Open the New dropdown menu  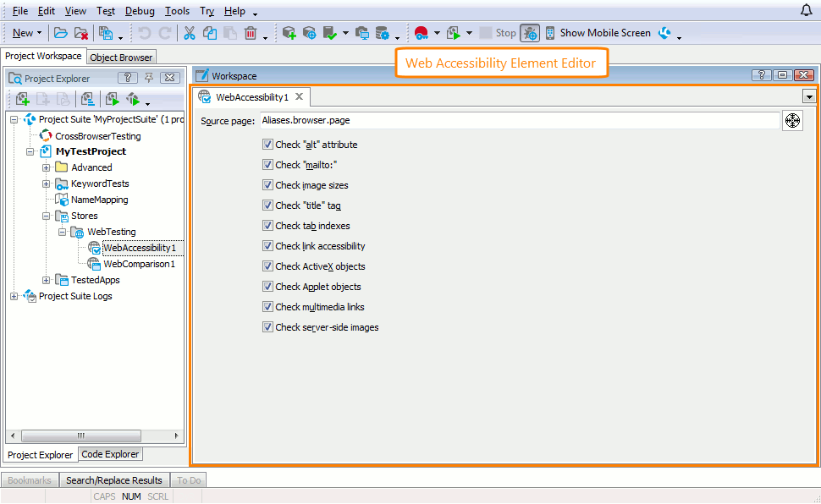[27, 33]
